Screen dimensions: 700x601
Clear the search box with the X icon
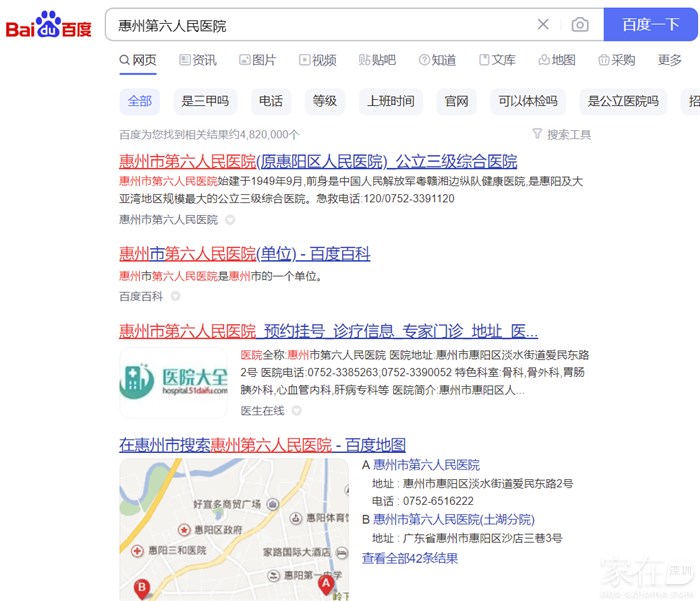point(543,25)
